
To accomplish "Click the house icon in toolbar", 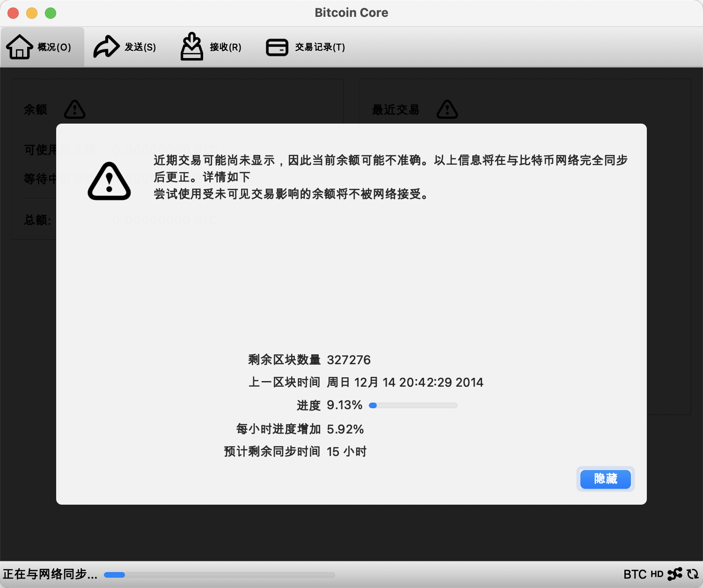I will (19, 47).
